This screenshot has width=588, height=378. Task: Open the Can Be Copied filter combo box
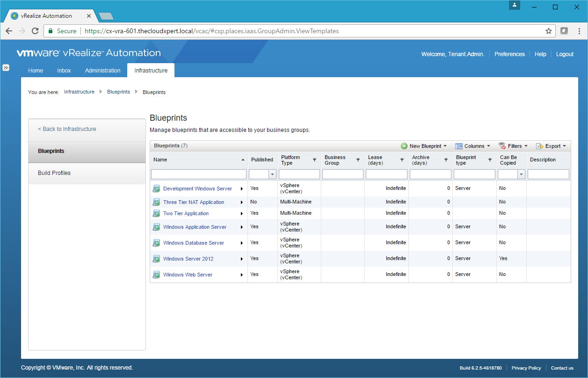click(521, 174)
